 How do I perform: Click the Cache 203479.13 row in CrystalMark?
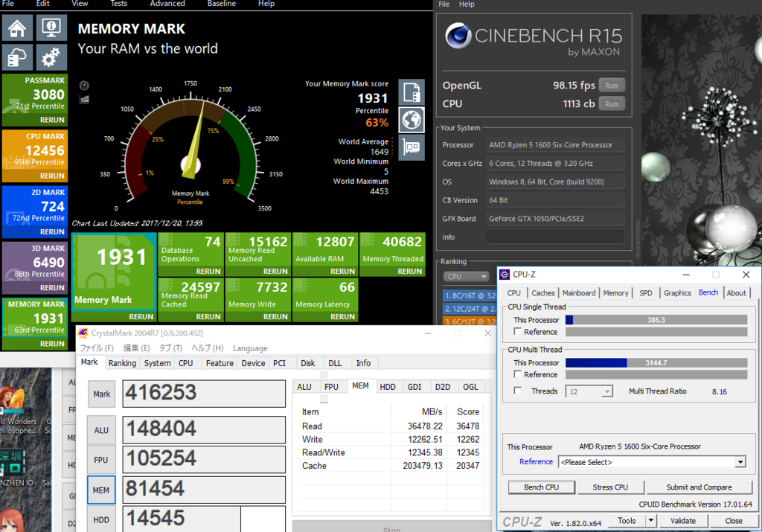coord(391,466)
